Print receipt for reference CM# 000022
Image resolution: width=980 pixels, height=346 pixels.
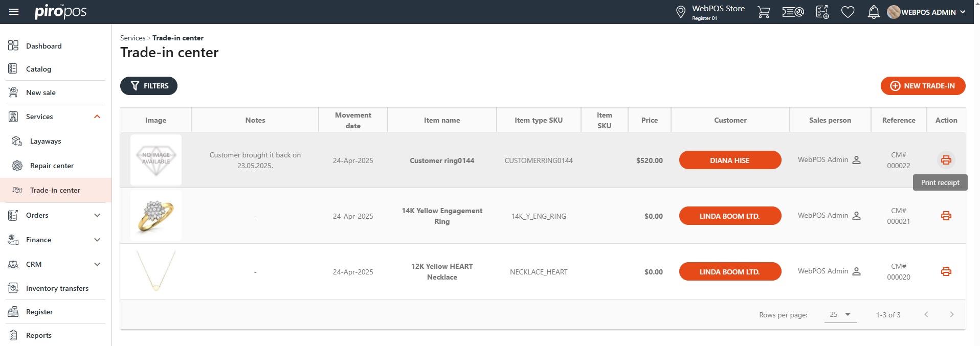pyautogui.click(x=946, y=160)
